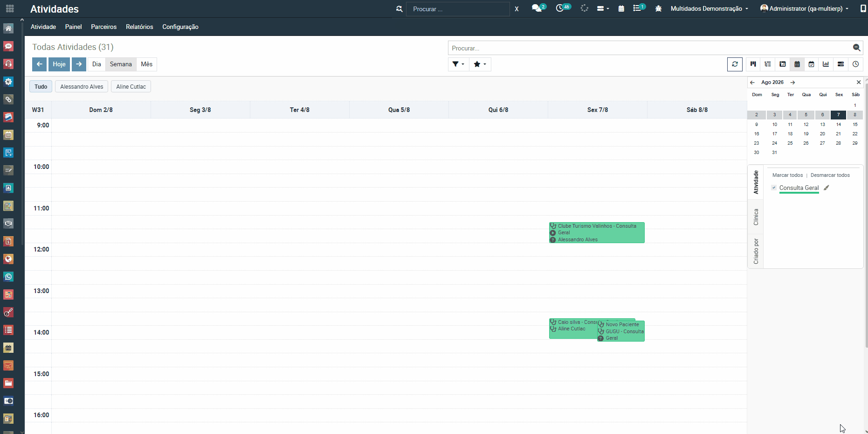This screenshot has width=868, height=434.
Task: Click Desmarcar todos link
Action: (x=830, y=175)
